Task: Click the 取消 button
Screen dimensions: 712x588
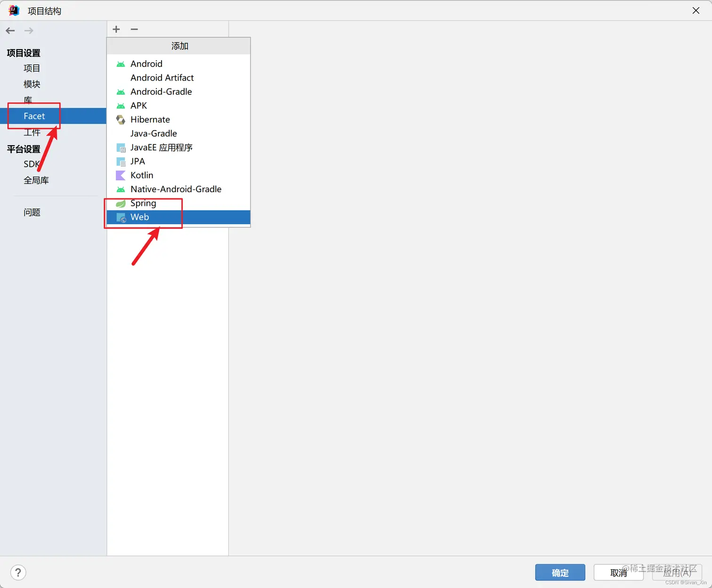Action: pyautogui.click(x=618, y=572)
